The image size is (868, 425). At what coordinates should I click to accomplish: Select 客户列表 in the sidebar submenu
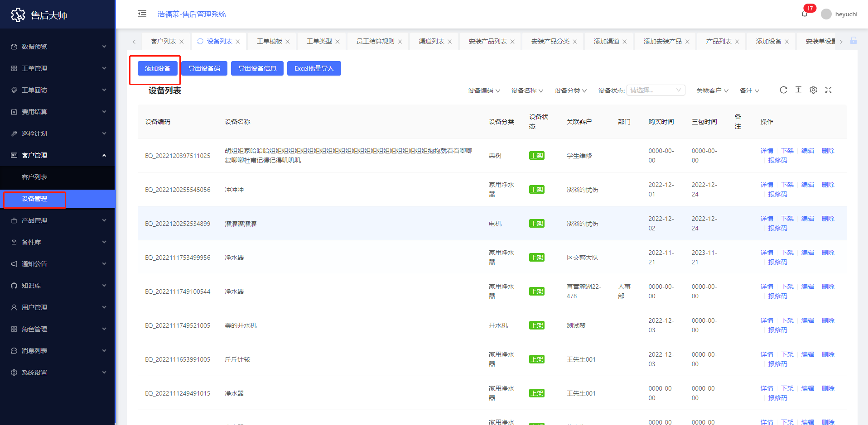pyautogui.click(x=34, y=177)
